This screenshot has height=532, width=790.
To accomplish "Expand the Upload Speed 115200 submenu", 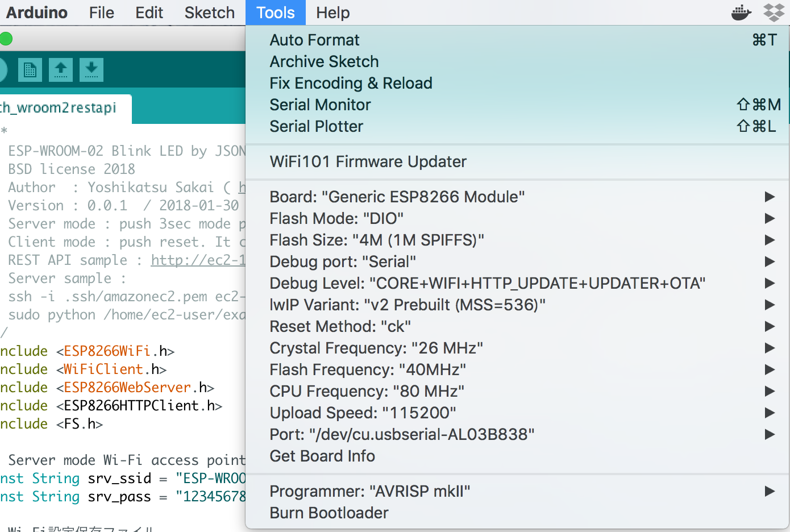I will pos(517,413).
